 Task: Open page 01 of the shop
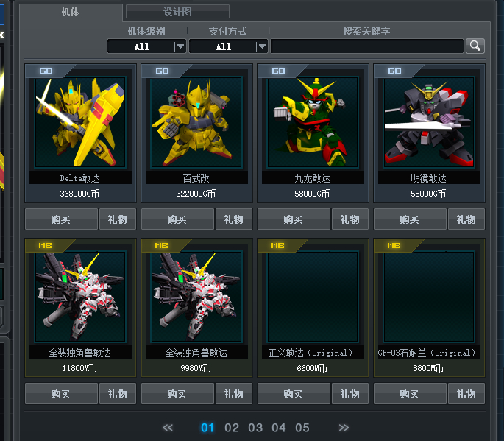pyautogui.click(x=207, y=428)
